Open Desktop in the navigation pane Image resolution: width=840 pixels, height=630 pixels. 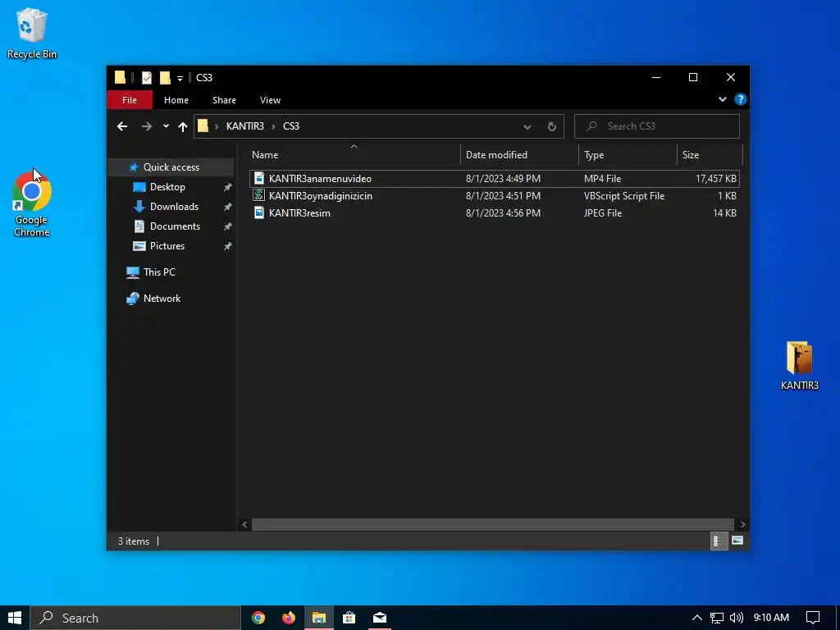coord(167,187)
